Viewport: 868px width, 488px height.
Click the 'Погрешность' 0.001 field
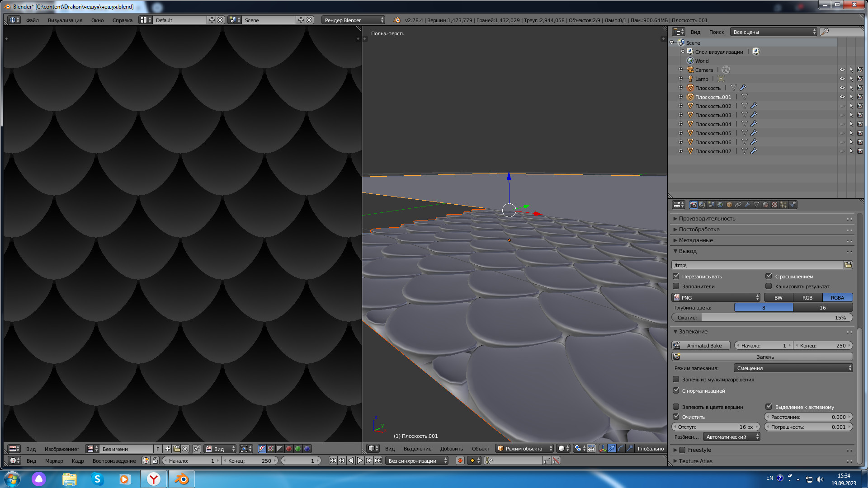point(808,427)
